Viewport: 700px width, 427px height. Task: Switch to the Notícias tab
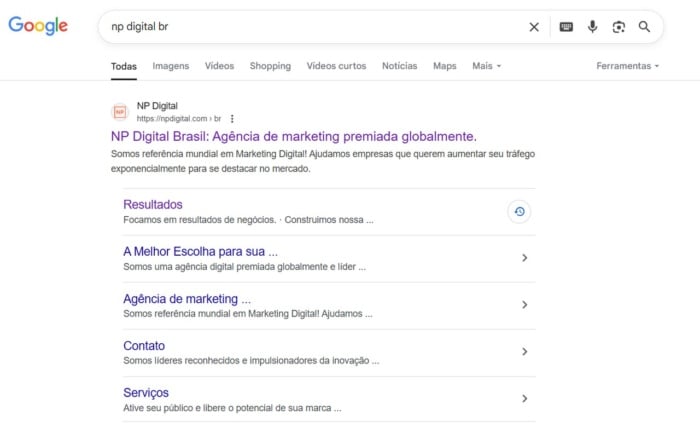tap(400, 66)
